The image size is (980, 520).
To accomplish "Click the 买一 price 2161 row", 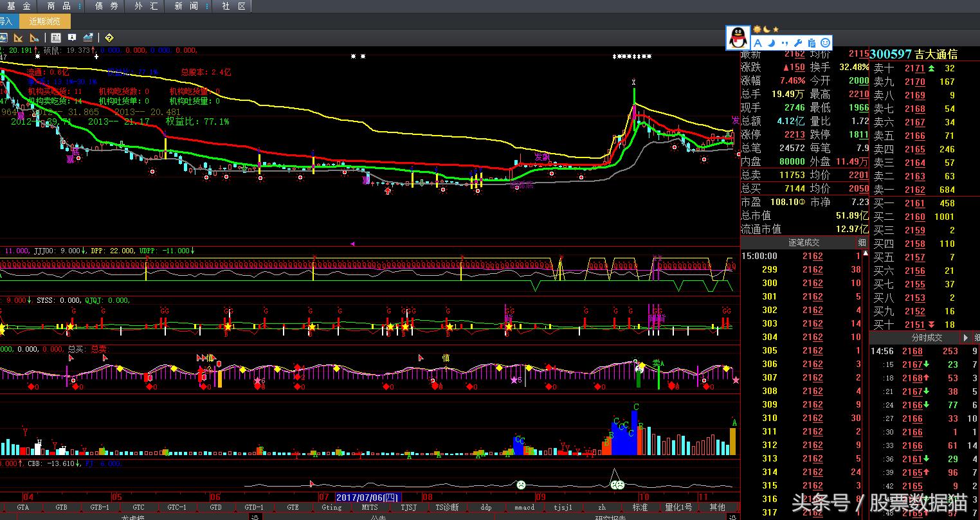I will (925, 203).
